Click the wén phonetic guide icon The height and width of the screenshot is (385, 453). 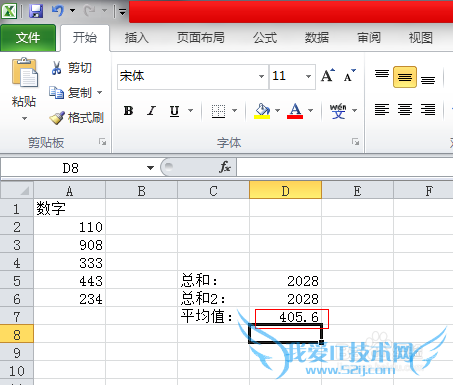tap(338, 111)
